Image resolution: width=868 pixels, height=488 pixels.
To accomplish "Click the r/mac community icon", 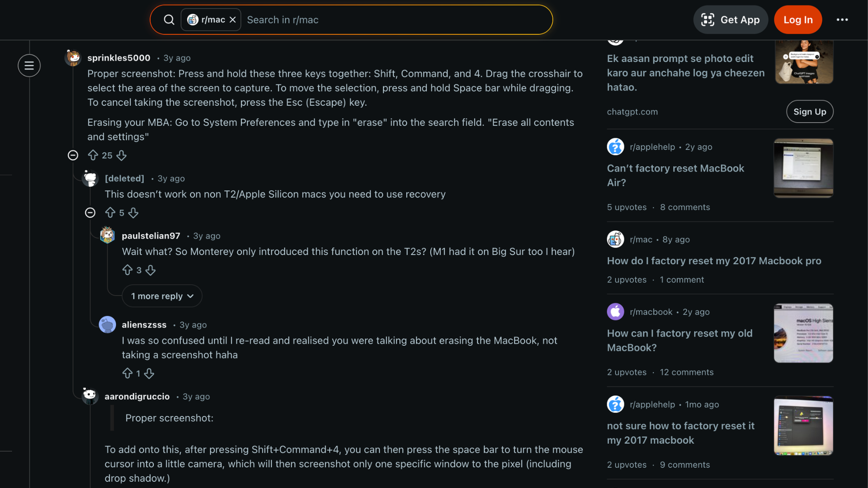I will pyautogui.click(x=615, y=239).
